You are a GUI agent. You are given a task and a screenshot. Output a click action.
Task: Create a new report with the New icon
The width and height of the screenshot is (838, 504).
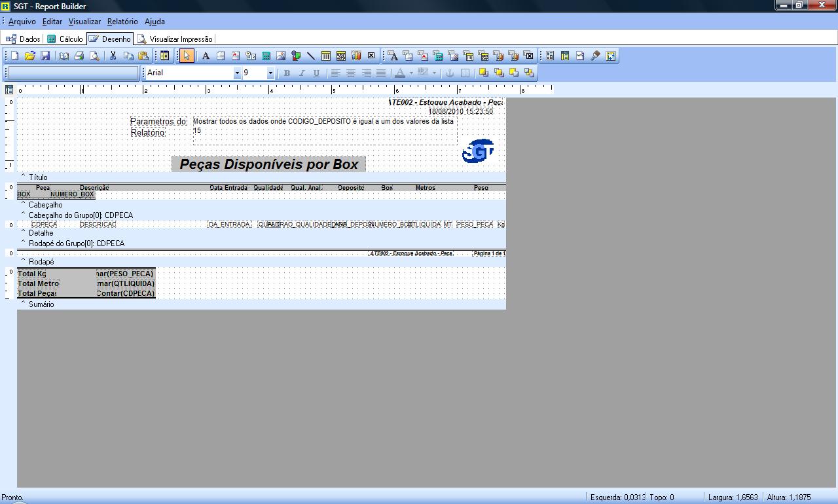click(14, 56)
